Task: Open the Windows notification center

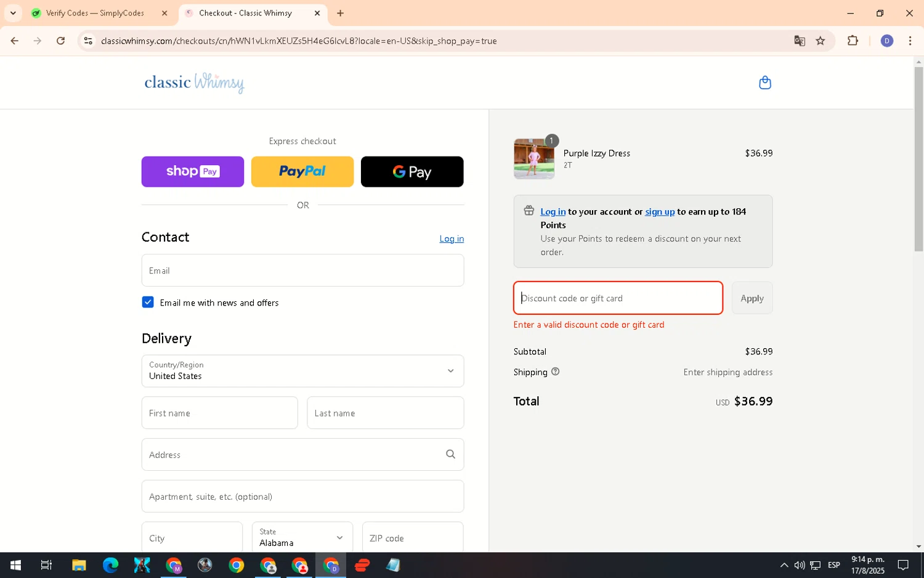Action: (x=903, y=565)
